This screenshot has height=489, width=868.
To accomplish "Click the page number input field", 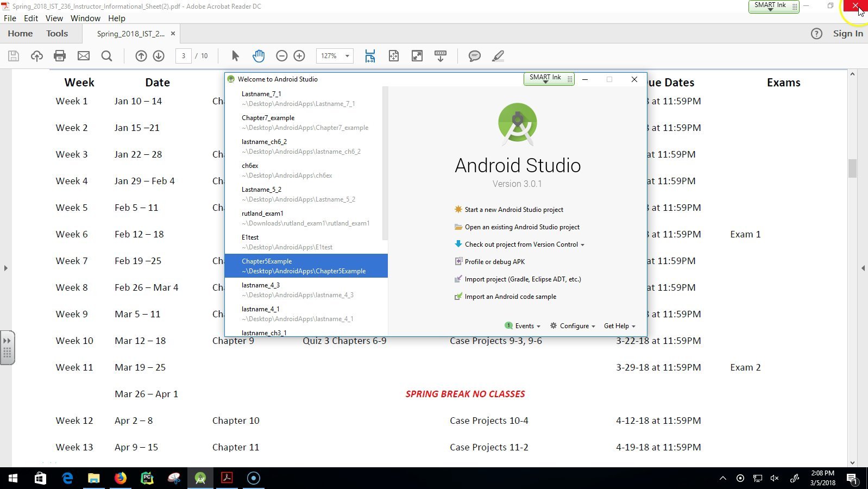I will point(184,56).
